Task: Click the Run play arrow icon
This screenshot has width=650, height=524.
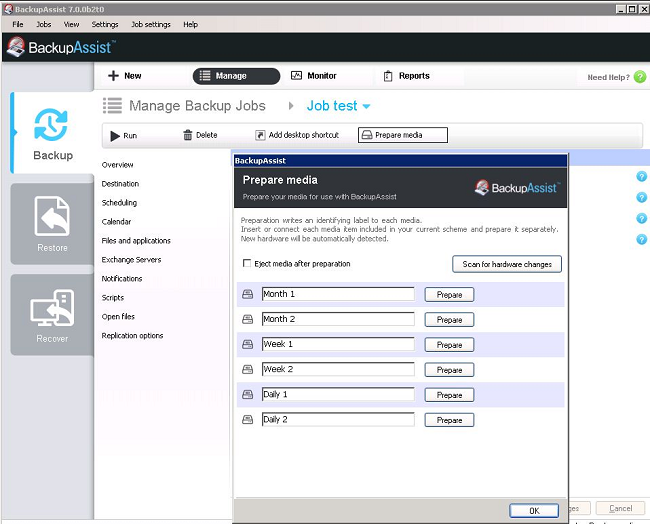Action: pos(115,136)
